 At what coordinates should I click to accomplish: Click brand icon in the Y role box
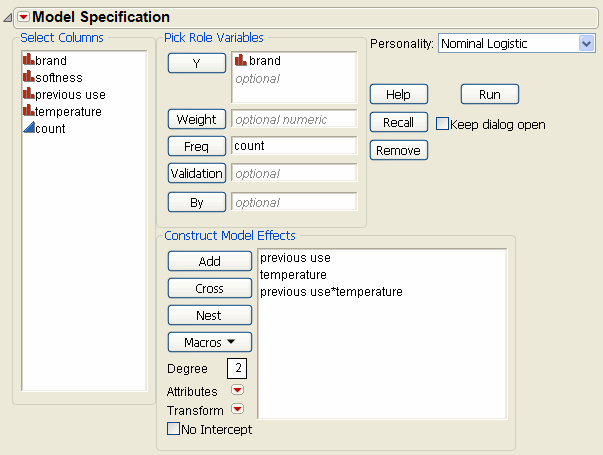[x=240, y=61]
